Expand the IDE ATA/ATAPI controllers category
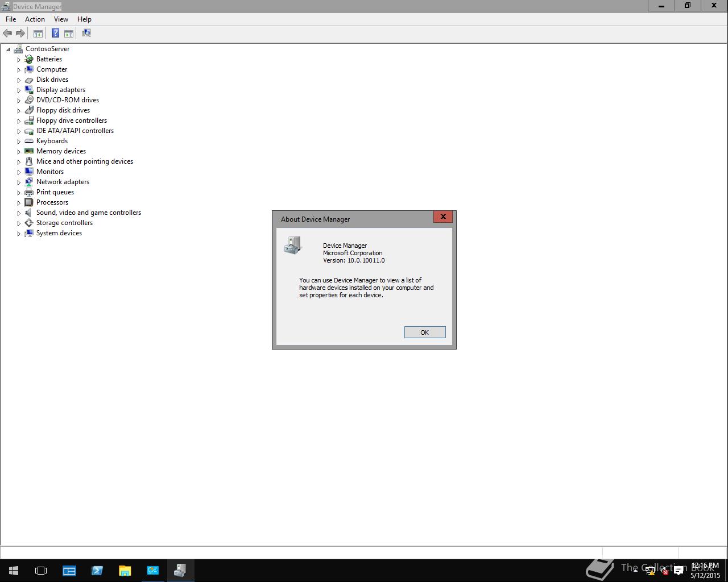 (19, 131)
